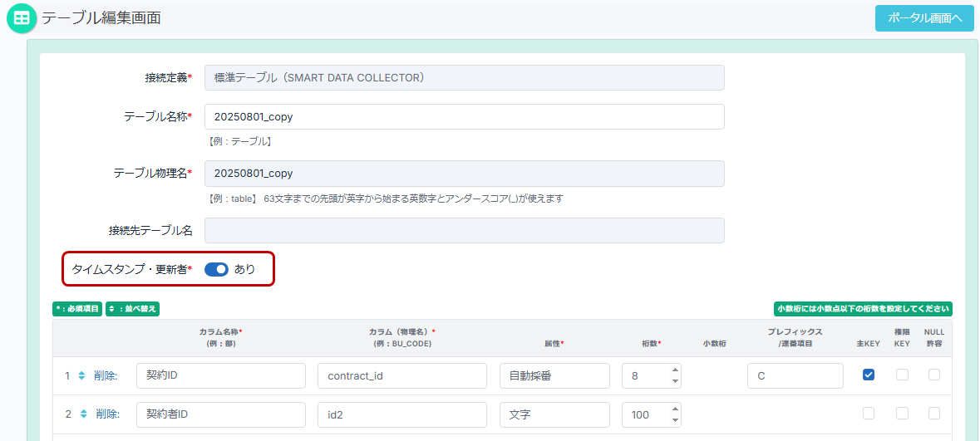This screenshot has width=980, height=441.
Task: Open the 属性 dropdown showing 文字
Action: [x=555, y=414]
